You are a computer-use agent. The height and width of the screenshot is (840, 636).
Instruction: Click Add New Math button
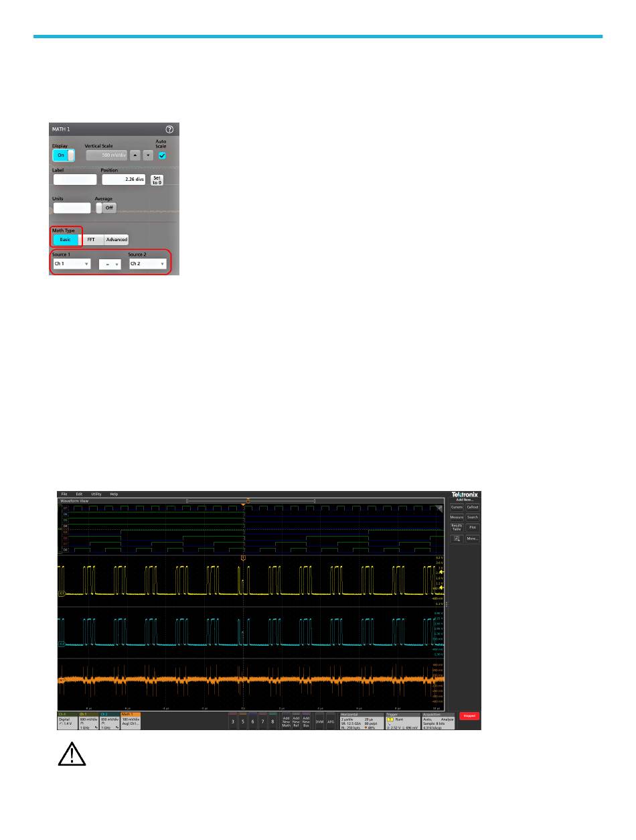pos(286,721)
